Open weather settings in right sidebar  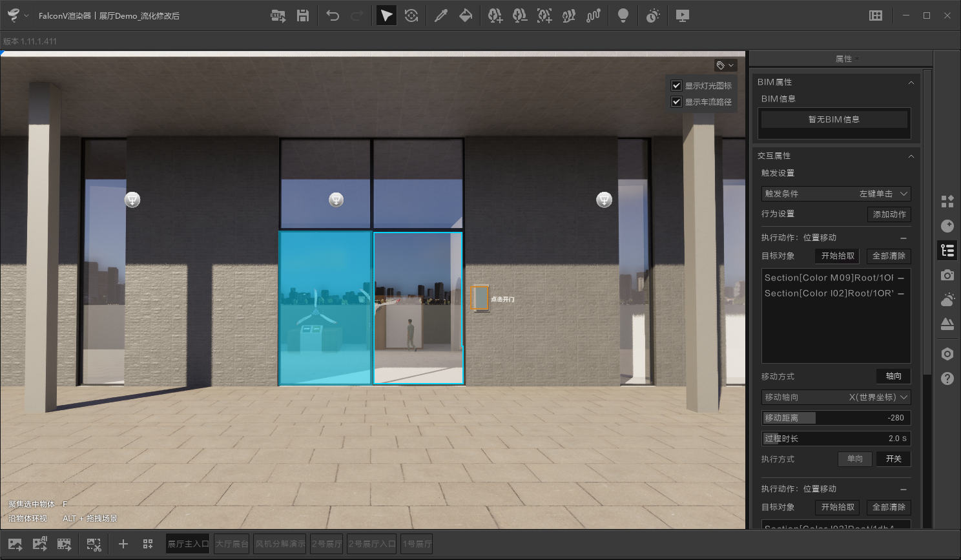click(947, 300)
